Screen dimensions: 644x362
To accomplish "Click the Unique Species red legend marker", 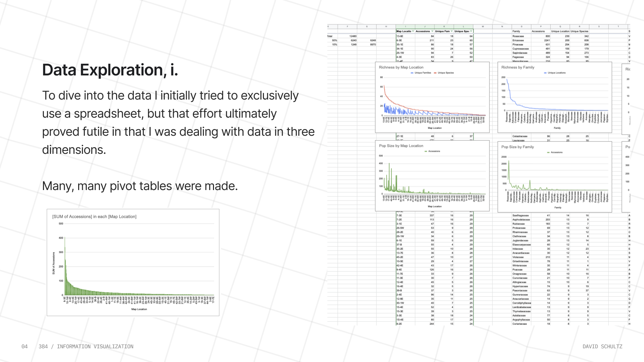I will click(x=435, y=73).
